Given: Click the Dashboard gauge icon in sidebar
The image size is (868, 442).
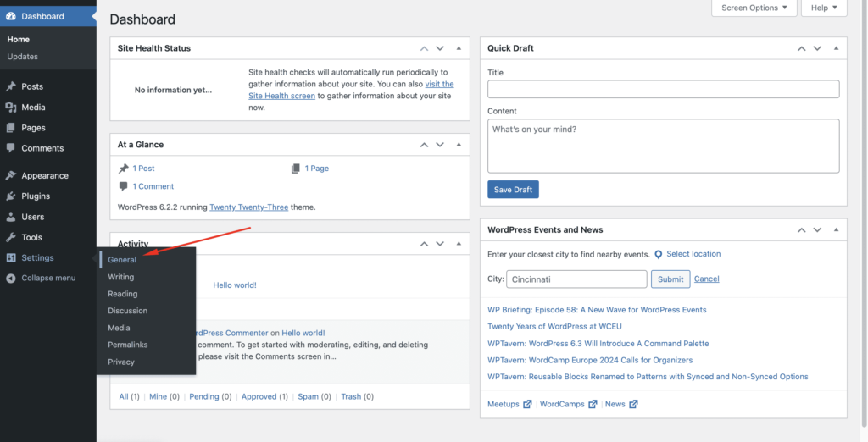Looking at the screenshot, I should pos(10,17).
